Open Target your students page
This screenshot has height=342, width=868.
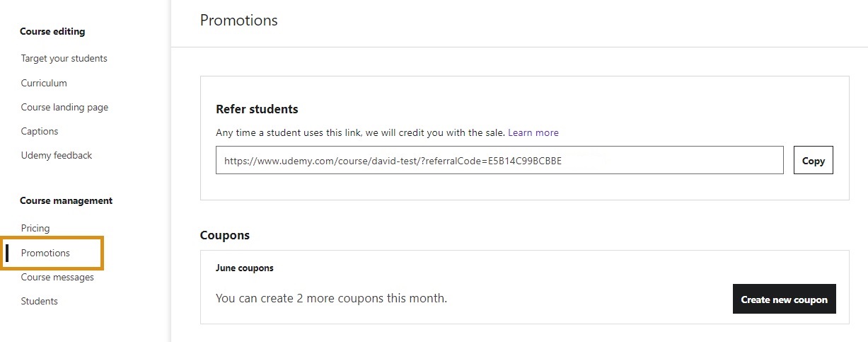(x=64, y=59)
